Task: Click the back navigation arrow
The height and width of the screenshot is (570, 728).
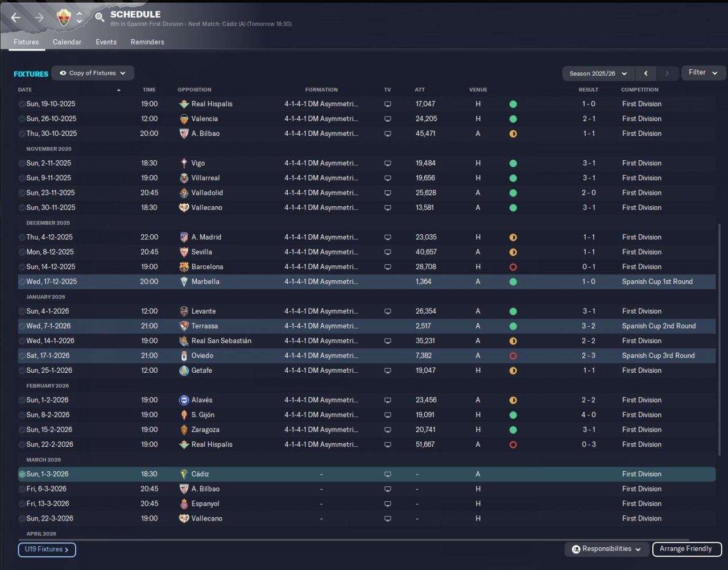Action: 16,18
